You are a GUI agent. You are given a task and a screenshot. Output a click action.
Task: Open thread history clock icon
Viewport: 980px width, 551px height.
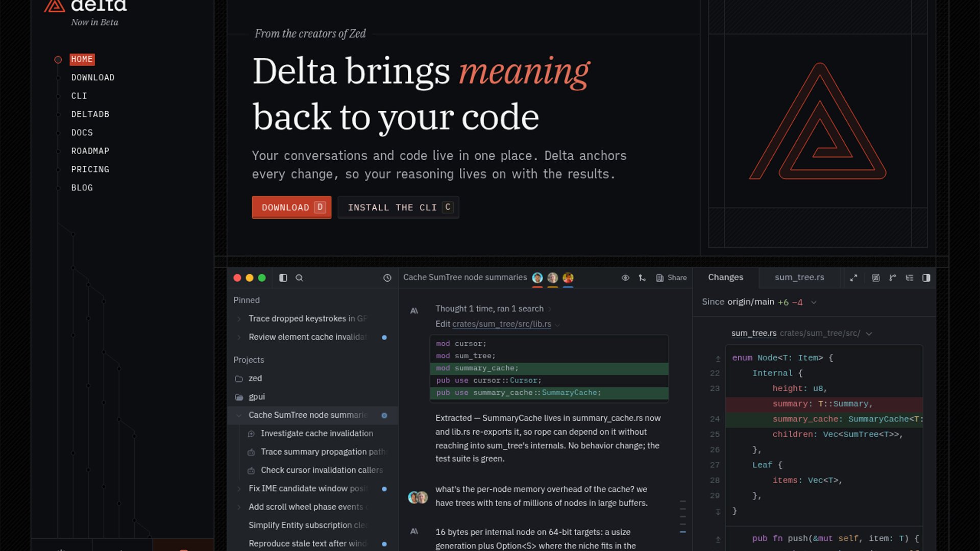coord(387,278)
